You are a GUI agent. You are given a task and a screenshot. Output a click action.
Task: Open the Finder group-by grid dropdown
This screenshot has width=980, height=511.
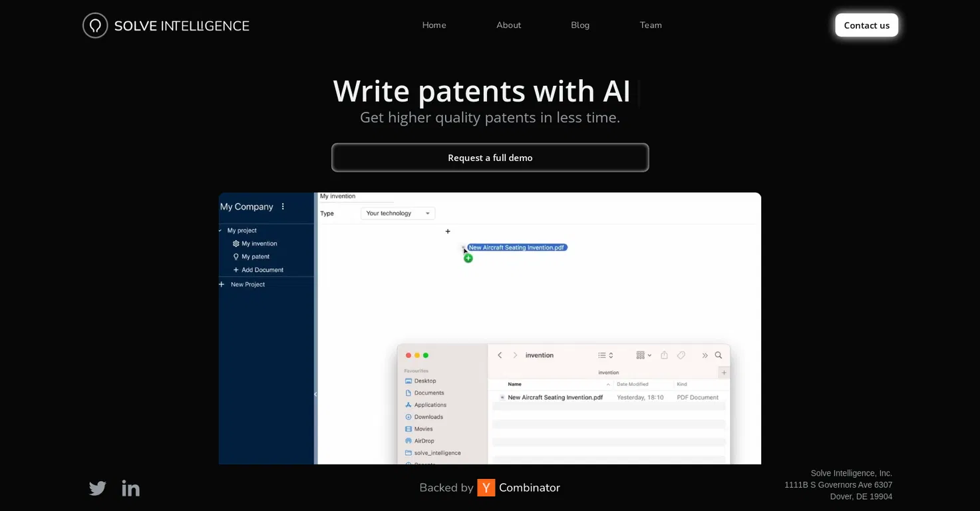click(x=643, y=355)
